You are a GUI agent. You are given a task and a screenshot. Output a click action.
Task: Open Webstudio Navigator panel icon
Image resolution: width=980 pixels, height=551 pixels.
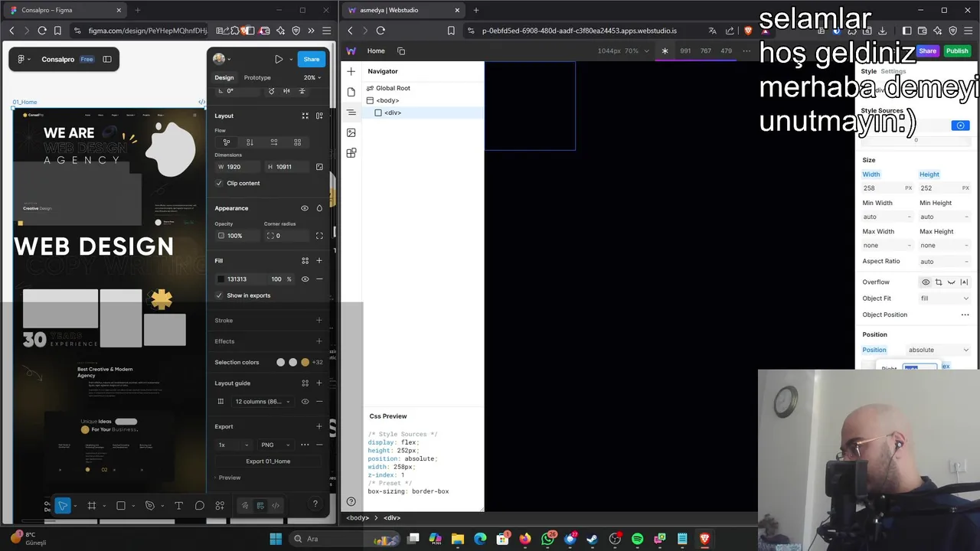(x=351, y=112)
